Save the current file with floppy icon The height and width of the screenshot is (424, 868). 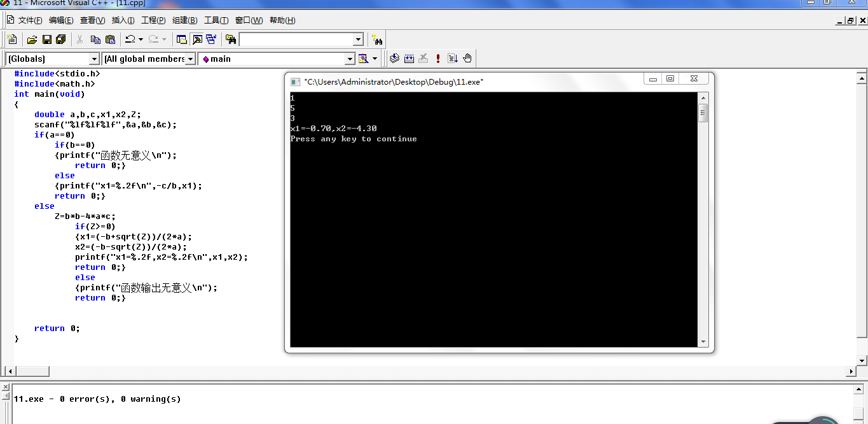(x=46, y=39)
